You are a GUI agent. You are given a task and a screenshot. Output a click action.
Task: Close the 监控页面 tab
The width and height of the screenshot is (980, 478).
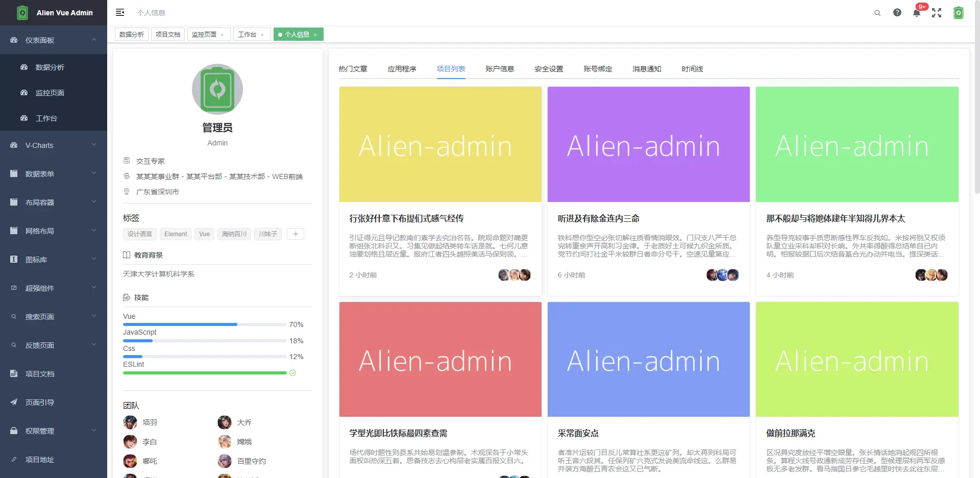pos(222,35)
